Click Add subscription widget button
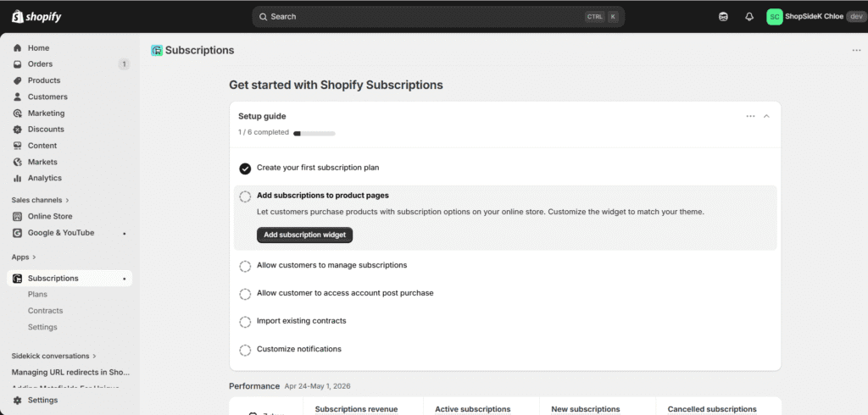Screen dimensions: 868x415 [304, 235]
